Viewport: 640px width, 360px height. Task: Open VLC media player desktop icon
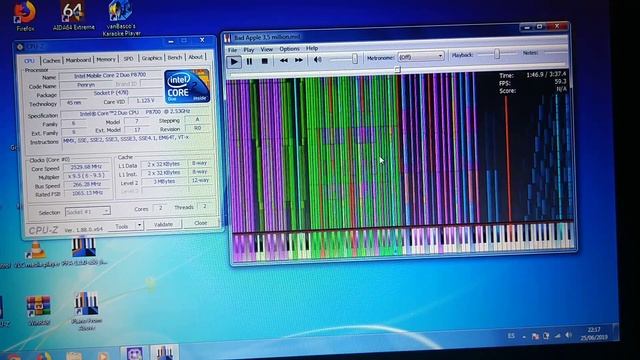pyautogui.click(x=36, y=255)
